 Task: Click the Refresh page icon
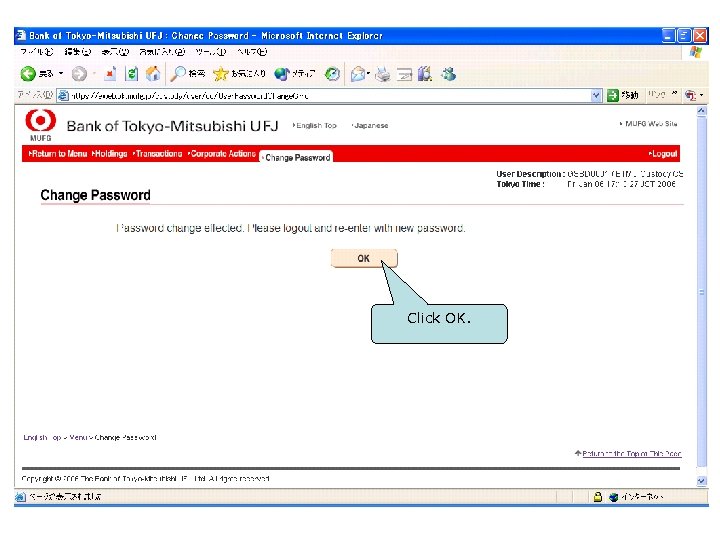click(x=132, y=73)
